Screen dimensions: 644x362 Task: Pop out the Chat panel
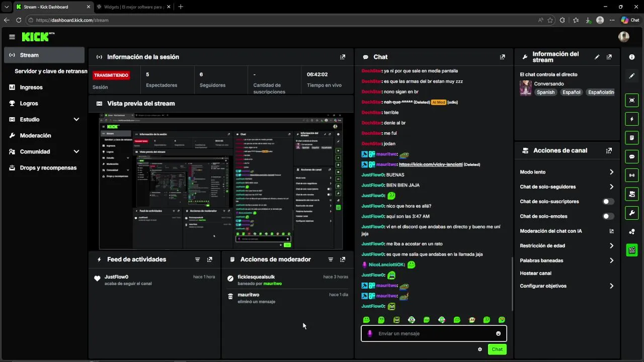502,57
